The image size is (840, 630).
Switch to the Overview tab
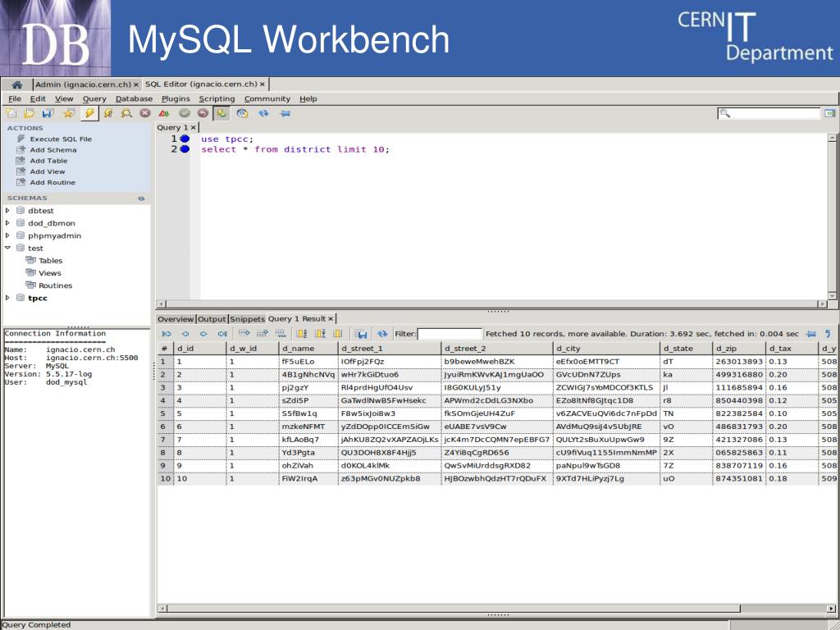point(176,319)
